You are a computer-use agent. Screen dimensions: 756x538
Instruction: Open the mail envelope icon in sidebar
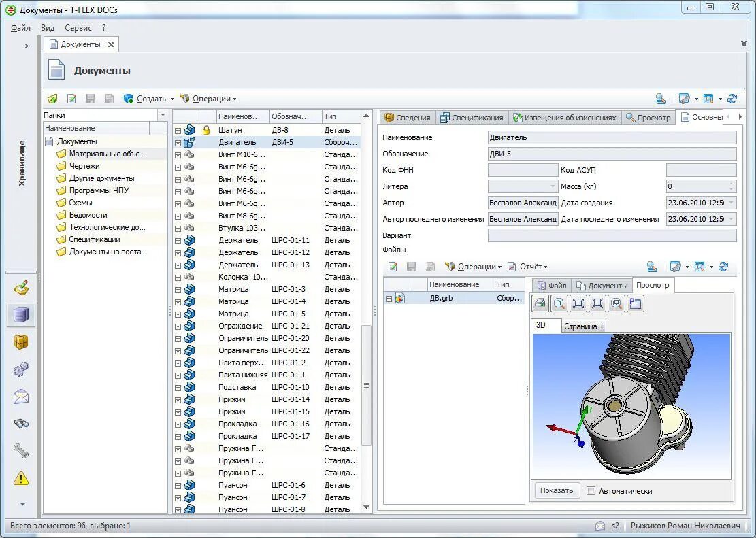pos(20,397)
